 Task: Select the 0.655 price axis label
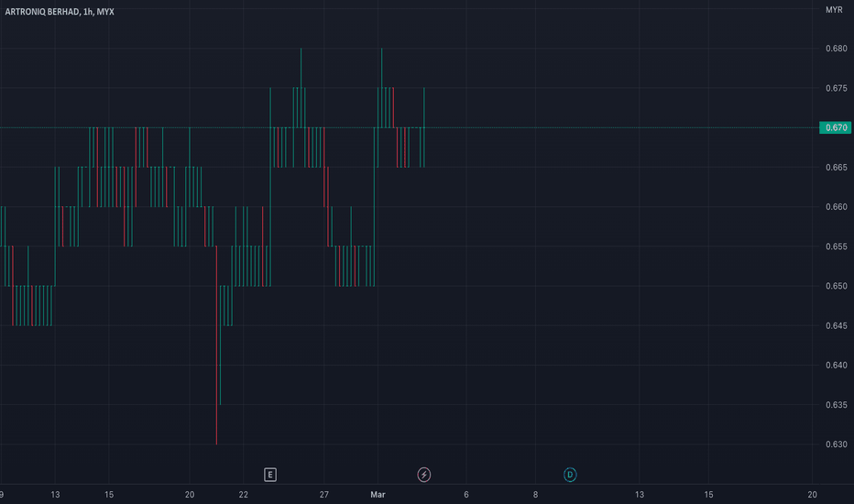836,247
